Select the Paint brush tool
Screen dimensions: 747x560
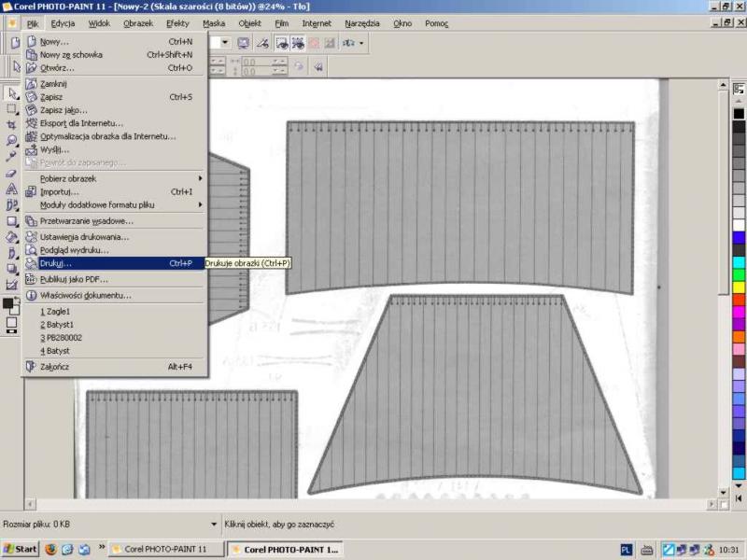11,253
